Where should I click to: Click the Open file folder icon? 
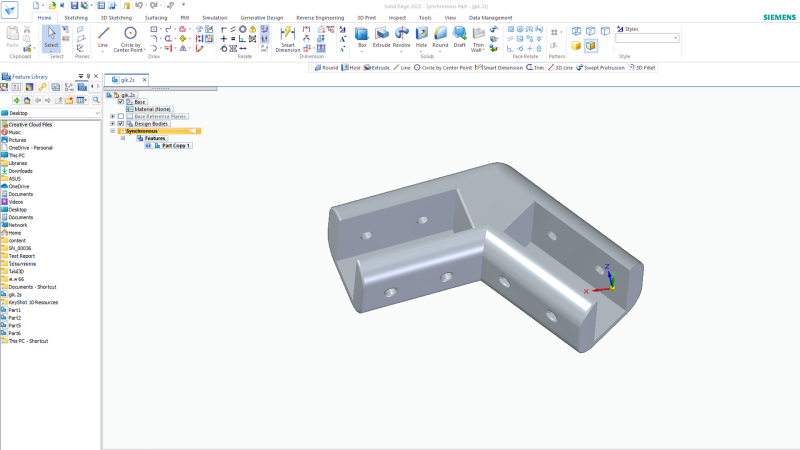[52, 5]
